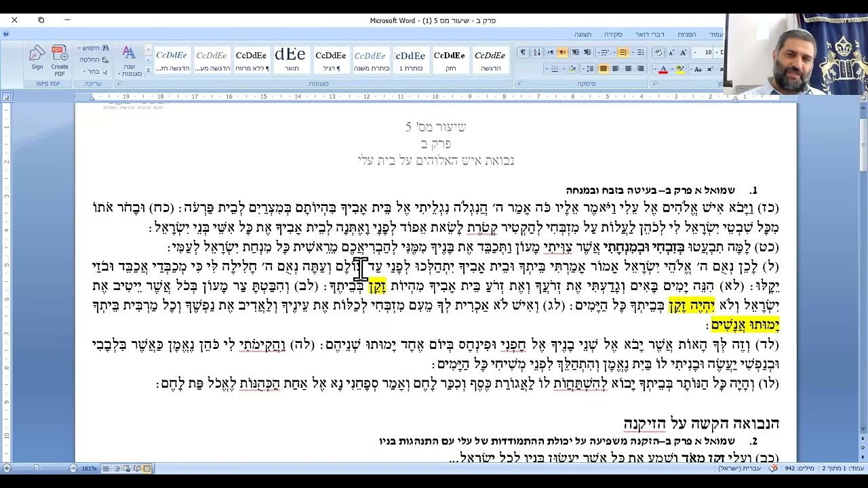868x488 pixels.
Task: Open the Change Styles (שנה סגנונות) button
Action: [x=129, y=60]
